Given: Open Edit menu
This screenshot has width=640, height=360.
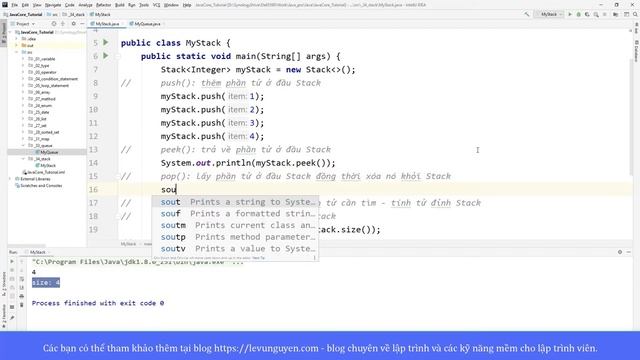Looking at the screenshot, I should (x=25, y=5).
